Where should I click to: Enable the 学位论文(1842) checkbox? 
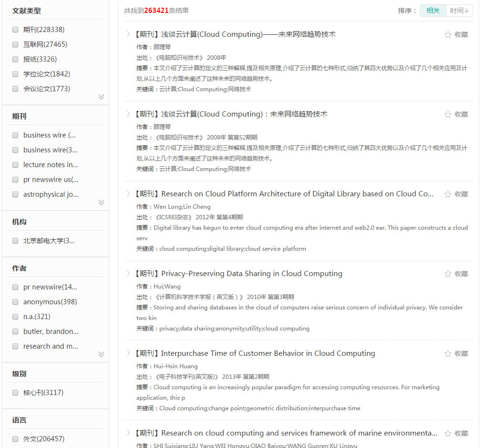pos(15,74)
